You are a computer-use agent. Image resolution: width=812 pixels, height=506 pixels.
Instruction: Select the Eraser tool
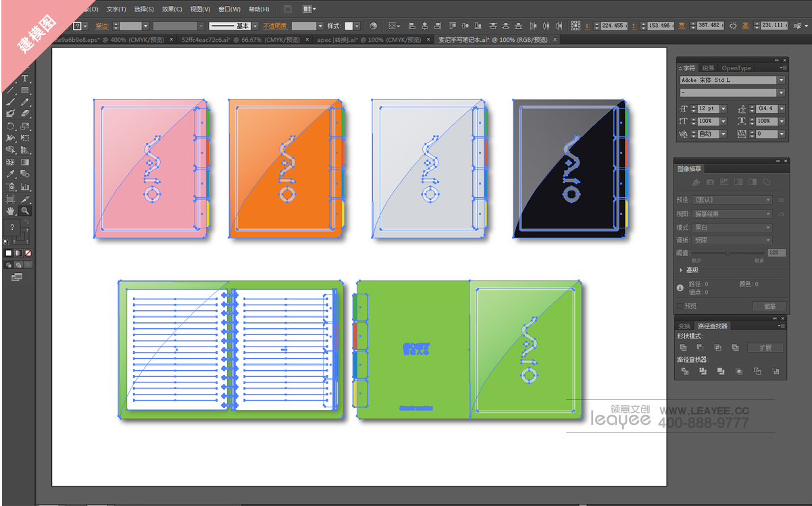[25, 113]
